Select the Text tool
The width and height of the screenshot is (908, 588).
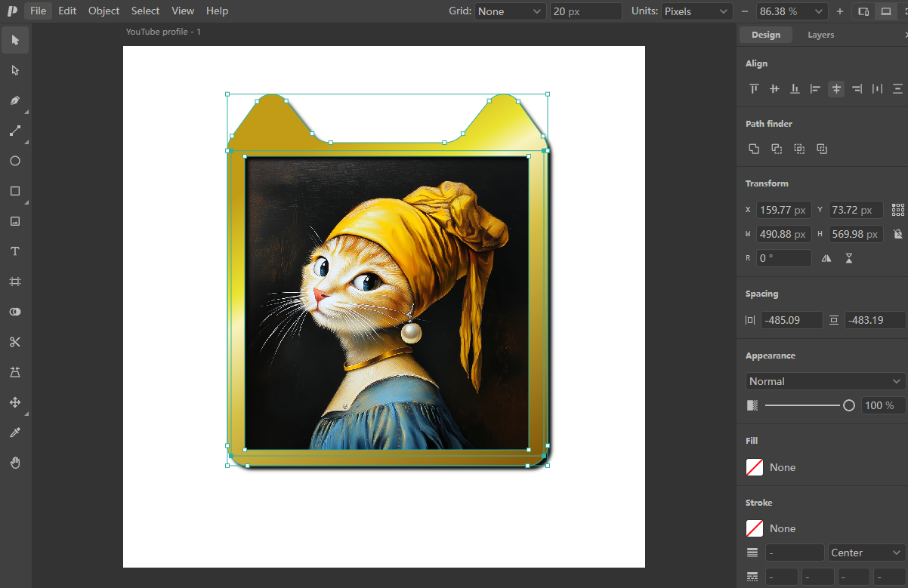point(15,251)
